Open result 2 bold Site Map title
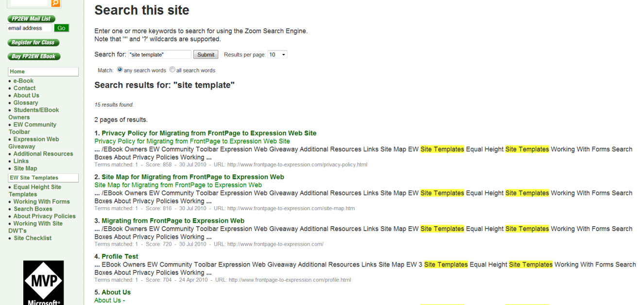644x305 pixels. [x=193, y=177]
